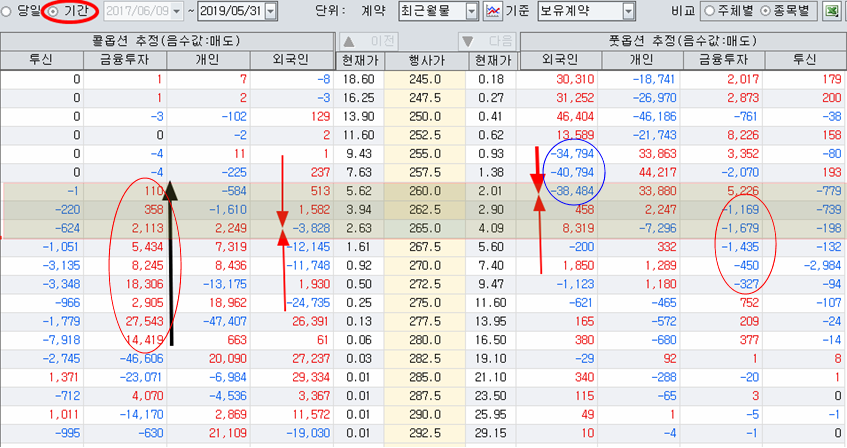The width and height of the screenshot is (847, 448).
Task: Click put foreigner value -38,484
Action: pyautogui.click(x=572, y=191)
